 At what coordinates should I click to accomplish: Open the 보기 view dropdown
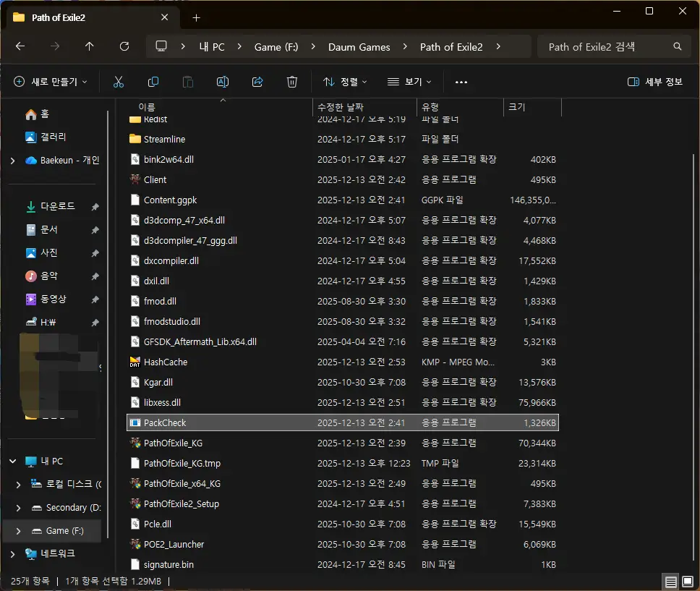click(409, 81)
